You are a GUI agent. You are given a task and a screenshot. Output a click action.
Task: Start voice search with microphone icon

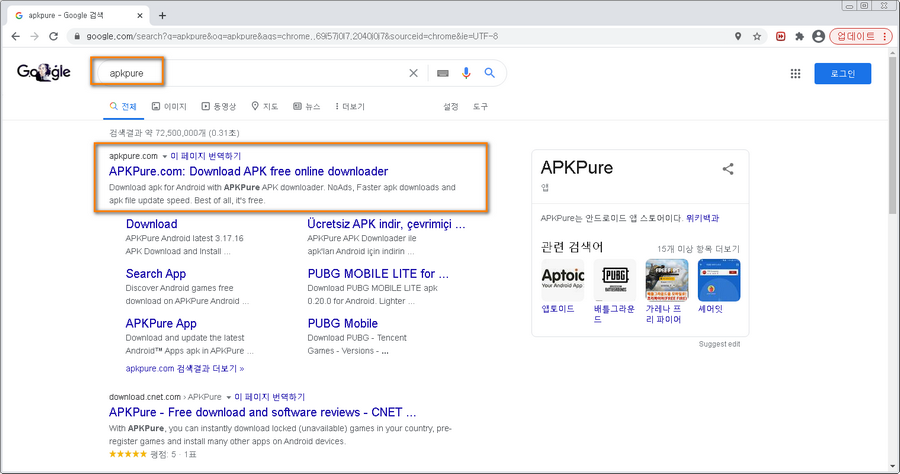click(x=466, y=73)
